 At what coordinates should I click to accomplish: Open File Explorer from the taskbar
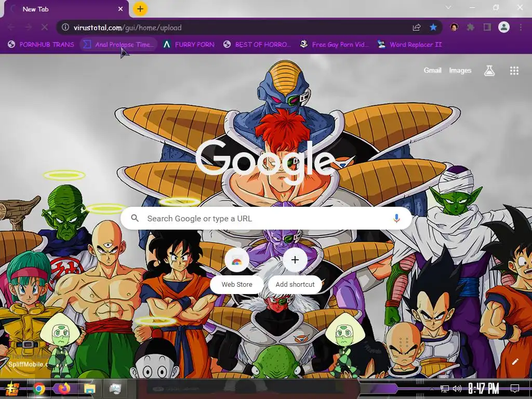pyautogui.click(x=89, y=389)
